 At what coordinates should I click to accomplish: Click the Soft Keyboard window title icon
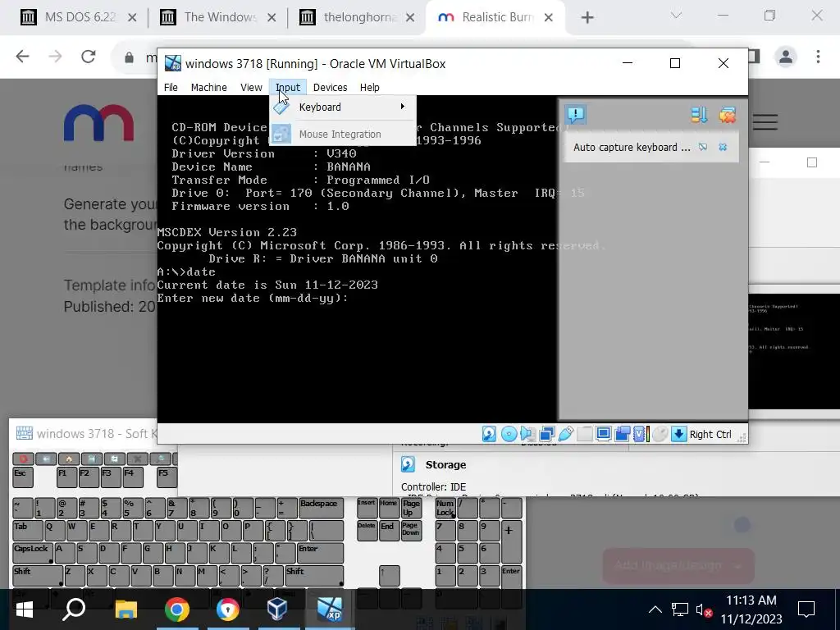tap(24, 433)
